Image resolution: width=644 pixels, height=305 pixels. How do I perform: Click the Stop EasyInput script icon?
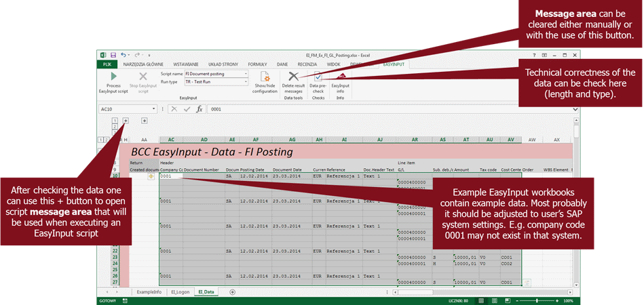143,76
